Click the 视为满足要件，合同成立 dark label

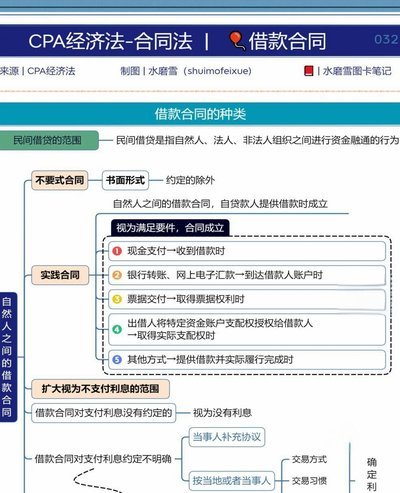170,228
